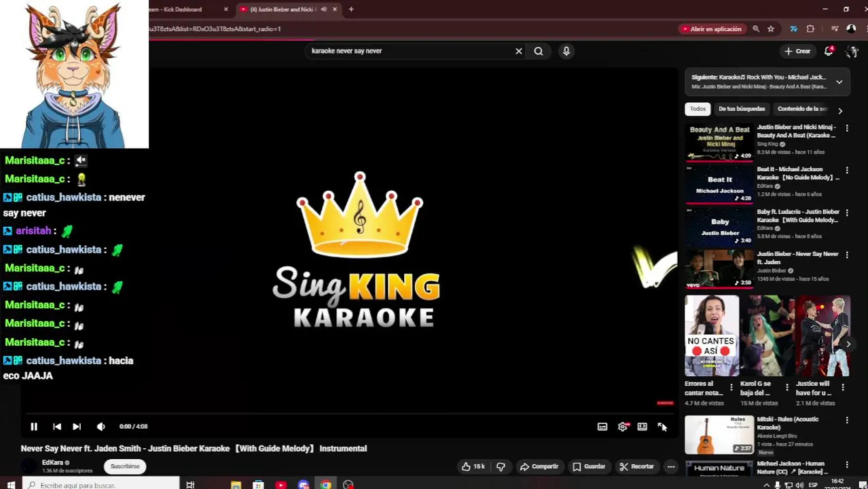Mute the Justin Bieber tab audio
Screen dimensions: 868x489
pyautogui.click(x=323, y=10)
